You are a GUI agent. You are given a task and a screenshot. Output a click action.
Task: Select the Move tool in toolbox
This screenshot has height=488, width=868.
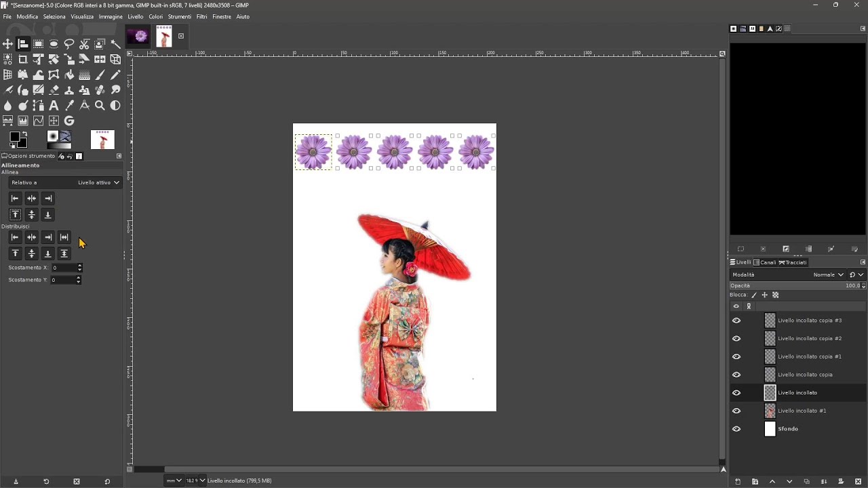7,44
